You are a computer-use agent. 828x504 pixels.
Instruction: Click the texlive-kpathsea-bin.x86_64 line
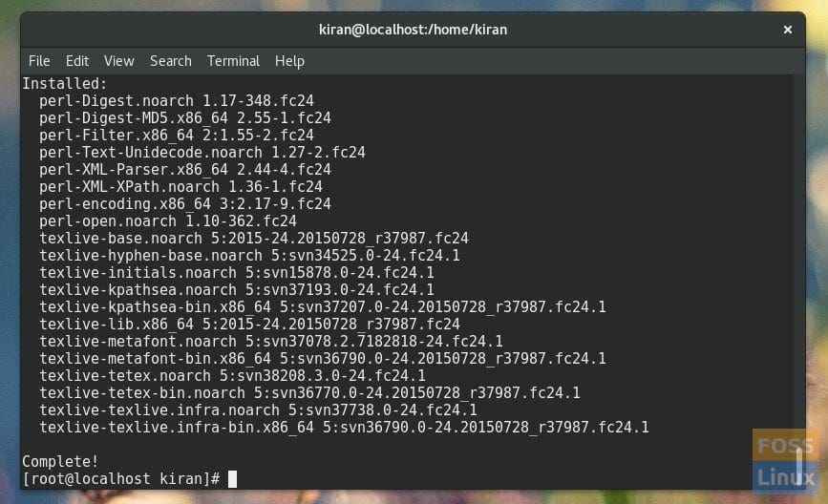point(323,306)
